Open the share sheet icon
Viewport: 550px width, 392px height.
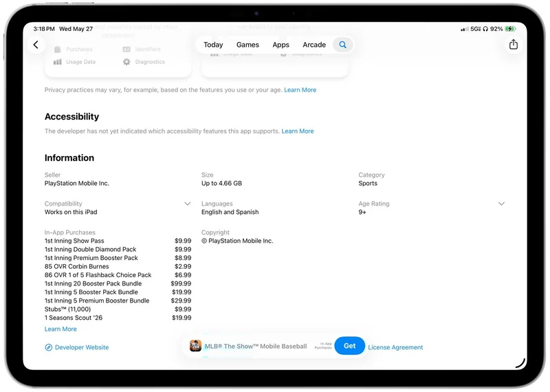tap(514, 44)
